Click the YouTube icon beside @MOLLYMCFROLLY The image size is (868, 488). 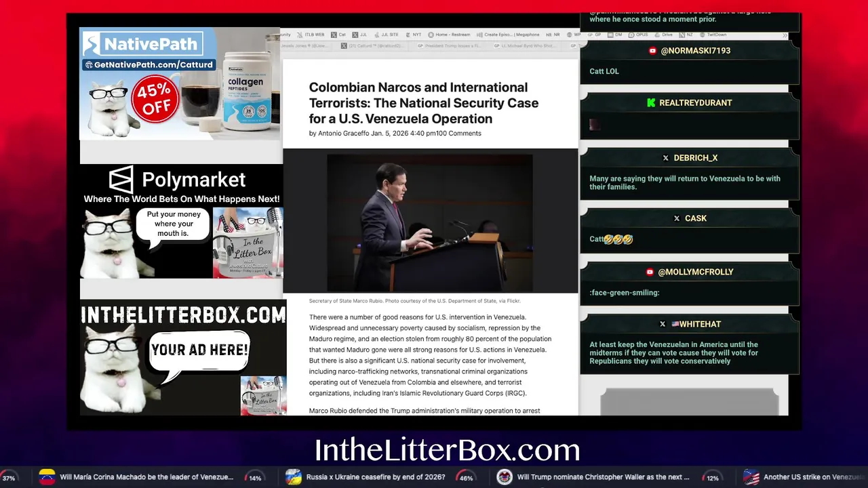click(650, 272)
